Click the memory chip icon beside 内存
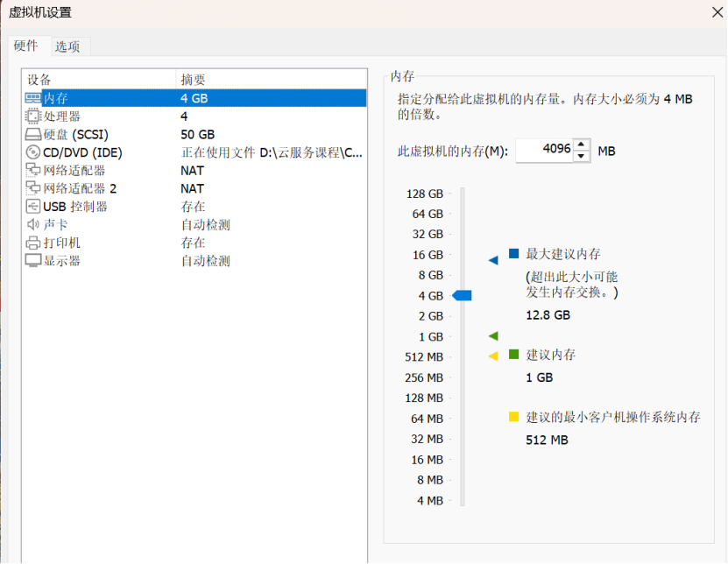This screenshot has height=564, width=728. 33,98
